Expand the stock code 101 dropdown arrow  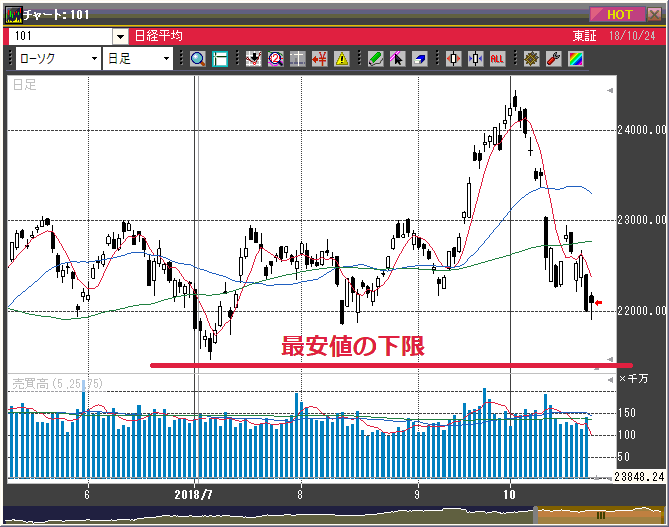120,36
